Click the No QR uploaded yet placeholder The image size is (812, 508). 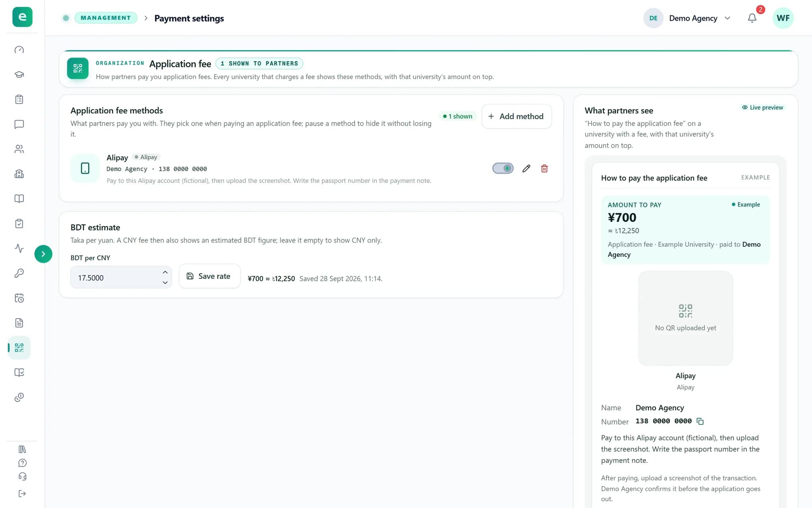click(685, 318)
